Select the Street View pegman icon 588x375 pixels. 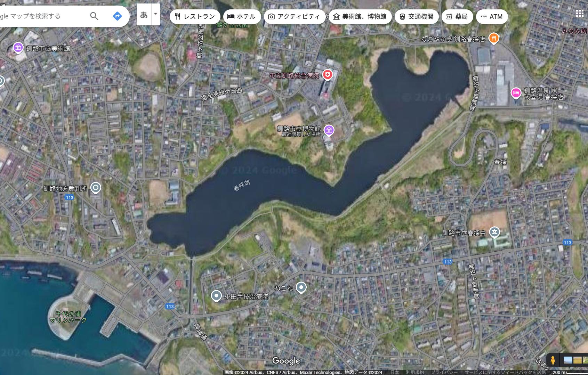click(x=553, y=360)
